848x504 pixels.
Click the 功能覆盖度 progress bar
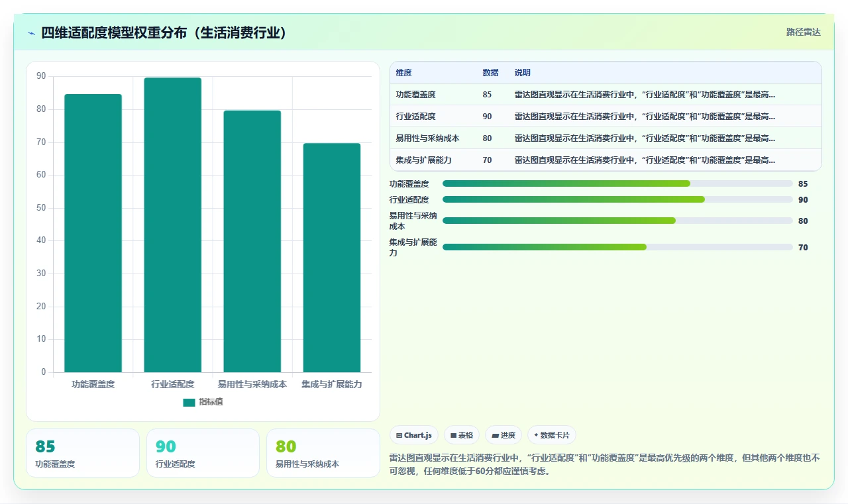coord(617,183)
